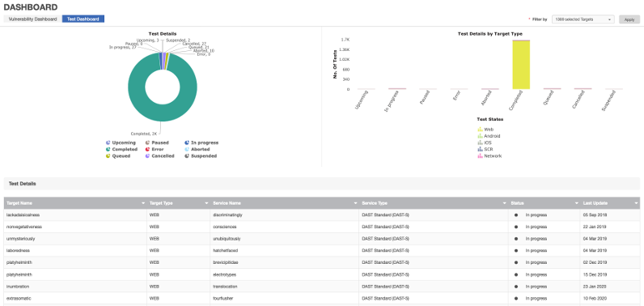Open the Last Update column filter arrow
The width and height of the screenshot is (644, 306).
636,203
